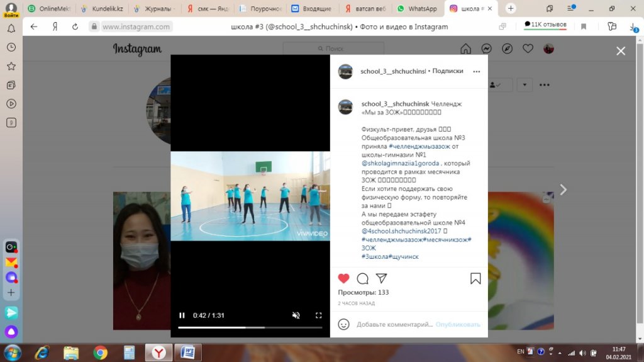Open history clock in sidebar
This screenshot has height=362, width=644.
(x=11, y=47)
